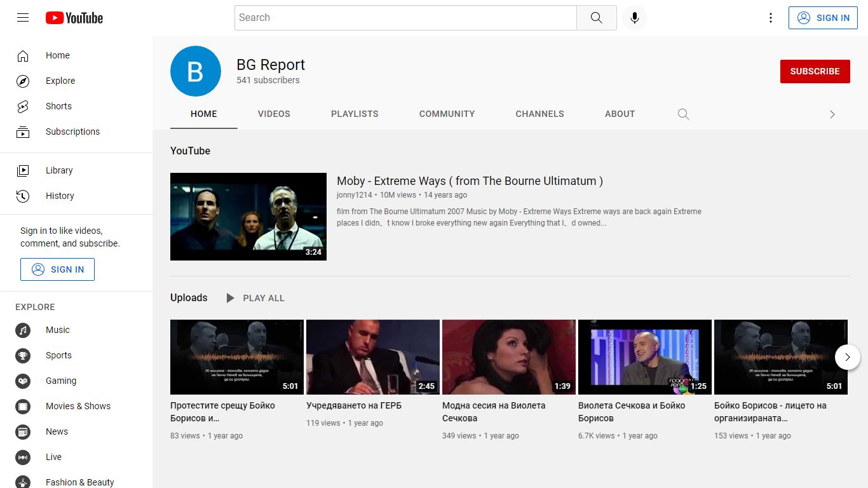Viewport: 868px width, 488px height.
Task: Click Модна сесия на Виолета Сечкова title
Action: point(494,412)
